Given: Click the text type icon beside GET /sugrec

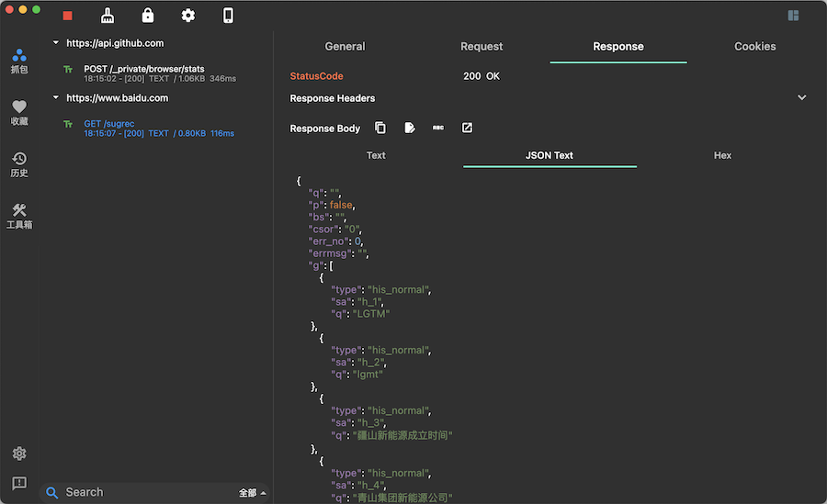Looking at the screenshot, I should coord(68,124).
